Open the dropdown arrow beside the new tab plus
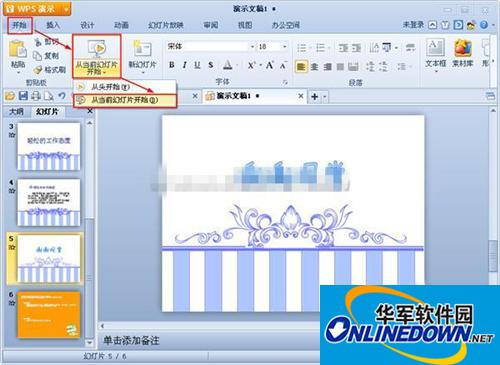The width and height of the screenshot is (500, 365). 325,97
